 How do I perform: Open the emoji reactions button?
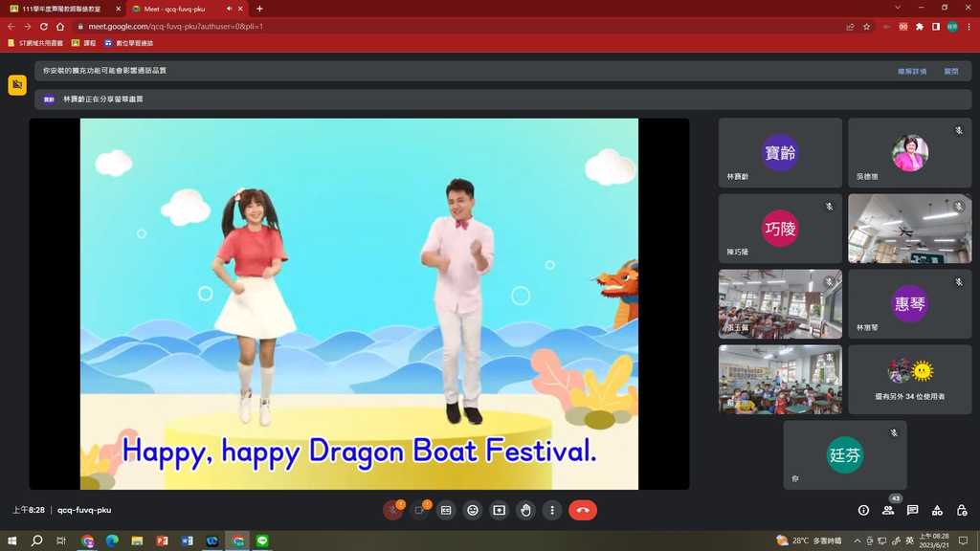[473, 511]
